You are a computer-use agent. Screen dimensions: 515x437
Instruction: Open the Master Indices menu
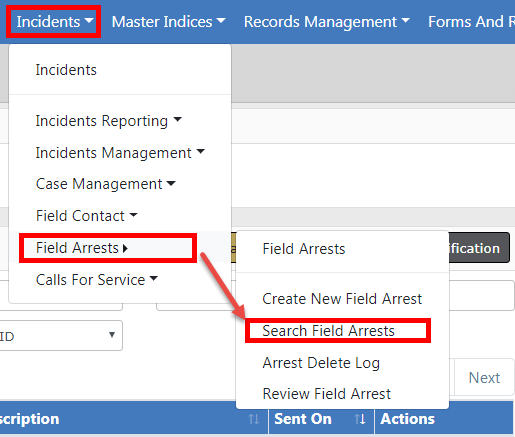169,22
